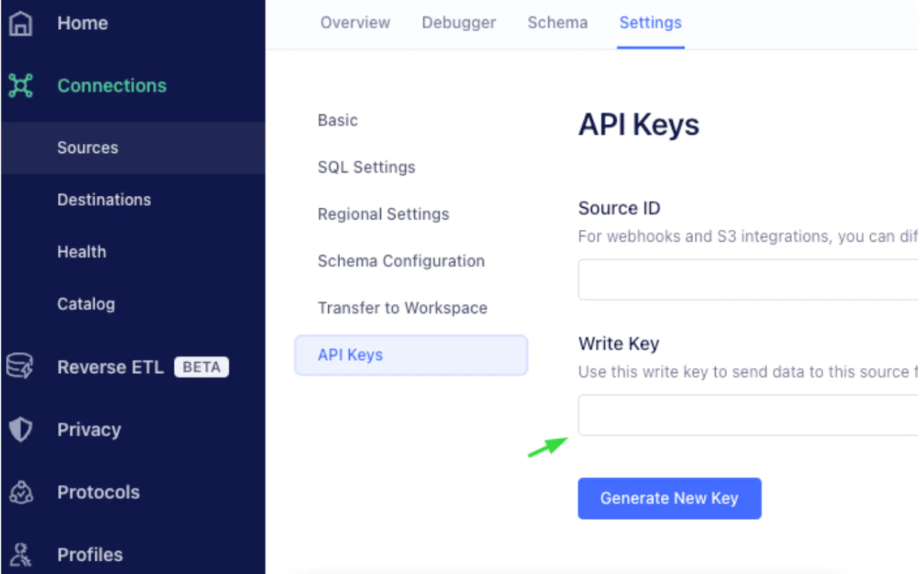Open Transfer to Workspace settings

coord(402,308)
